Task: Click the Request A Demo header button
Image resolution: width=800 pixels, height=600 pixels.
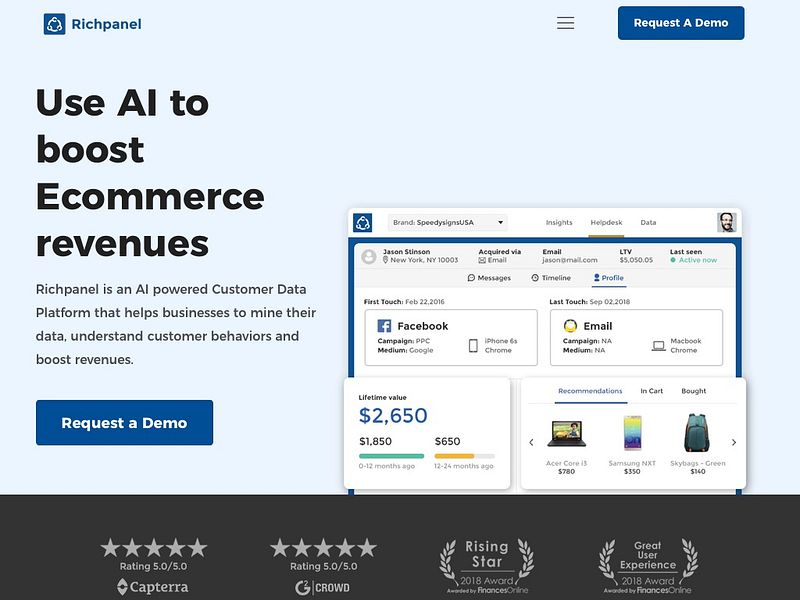Action: (x=681, y=23)
